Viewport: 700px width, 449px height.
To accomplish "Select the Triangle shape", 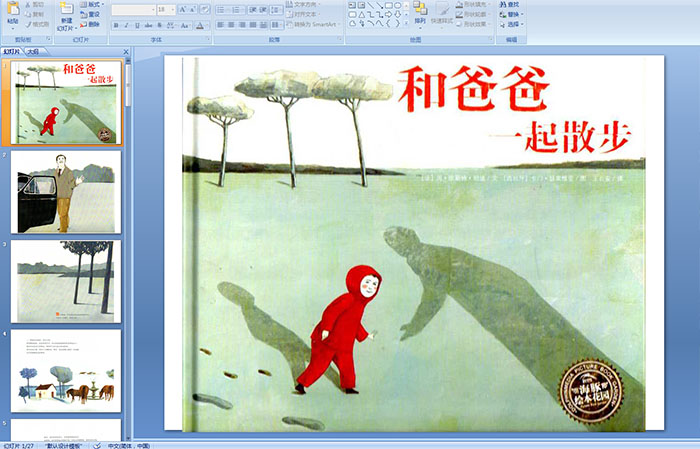I will (x=361, y=14).
